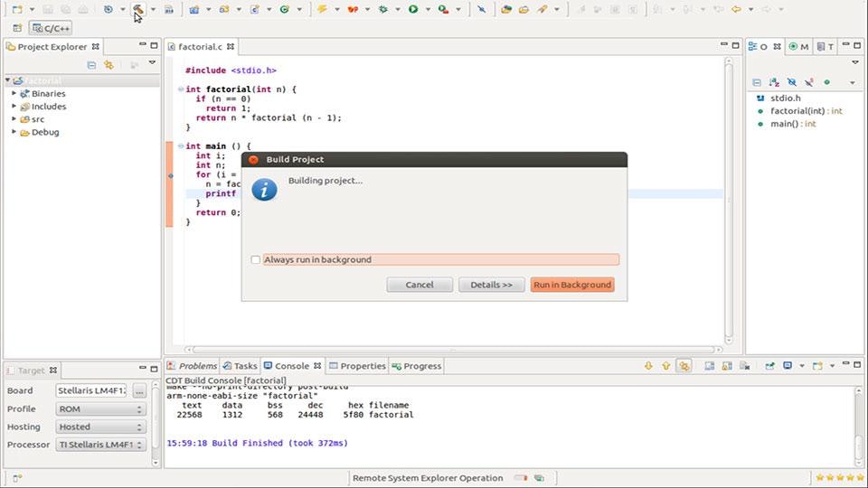Select the factorial.c editor tab

click(x=201, y=47)
